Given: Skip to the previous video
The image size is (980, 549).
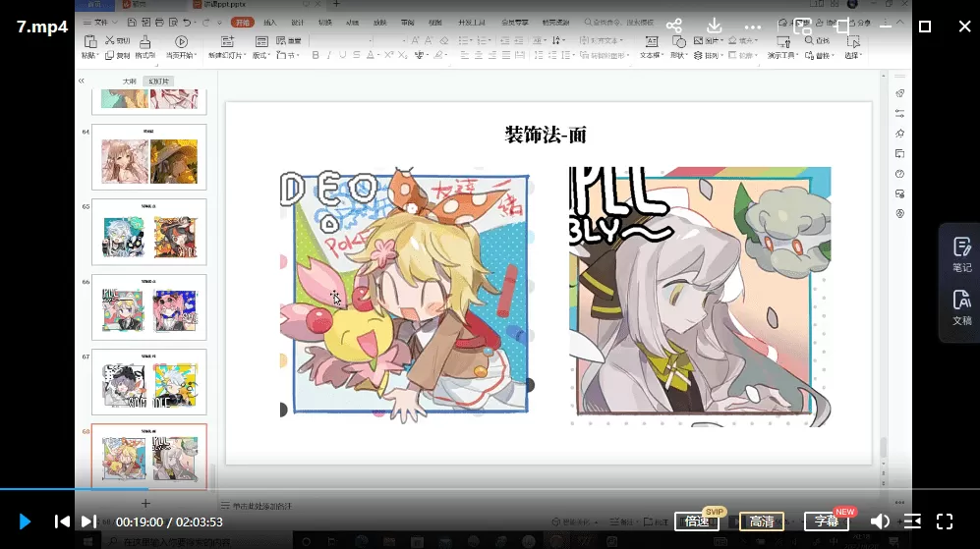Looking at the screenshot, I should point(62,522).
